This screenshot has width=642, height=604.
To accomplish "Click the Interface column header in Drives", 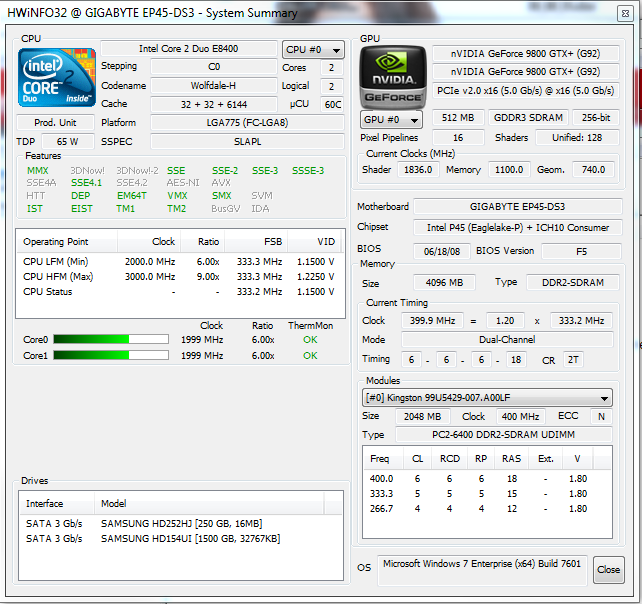I will click(57, 503).
